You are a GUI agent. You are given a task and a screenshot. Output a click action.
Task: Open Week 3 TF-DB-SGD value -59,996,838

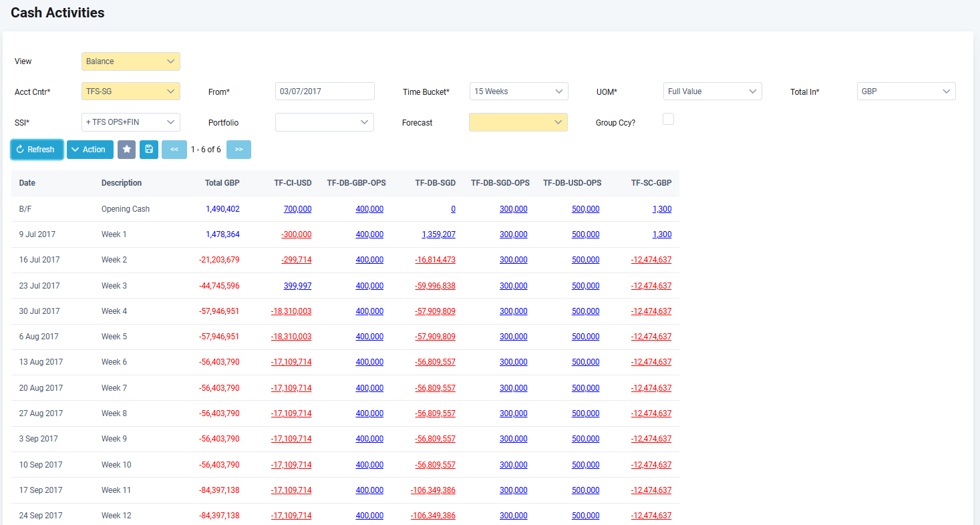(x=435, y=286)
